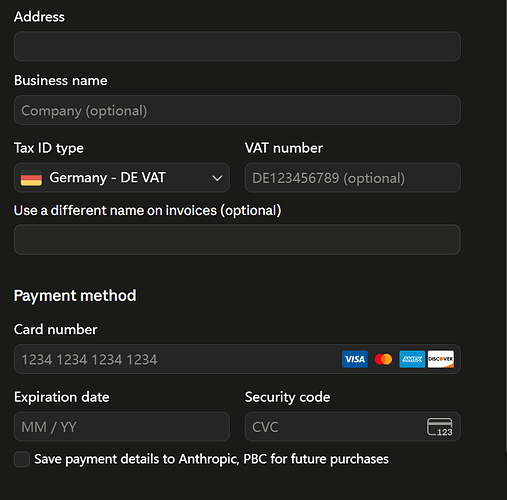507x500 pixels.
Task: Select the Business name Company field
Action: tap(237, 110)
